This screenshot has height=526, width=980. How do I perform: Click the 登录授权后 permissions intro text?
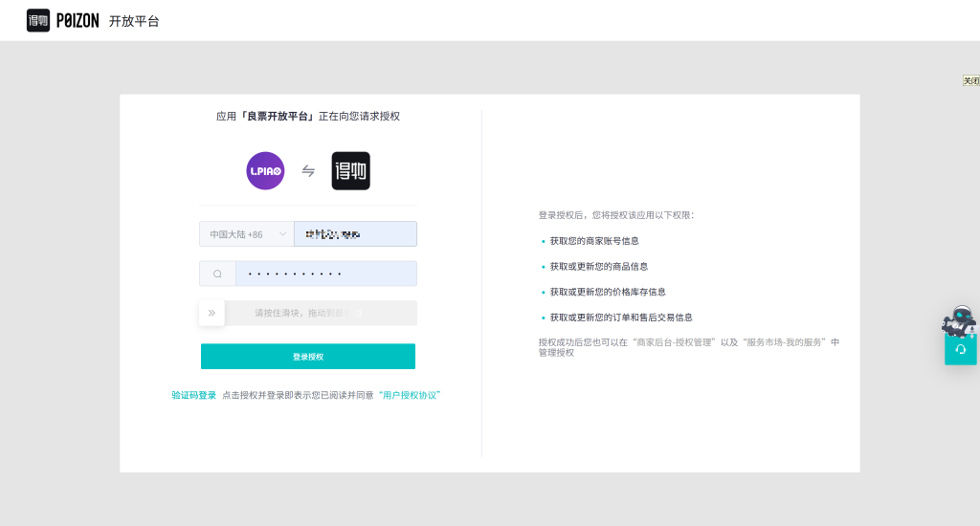pyautogui.click(x=616, y=215)
